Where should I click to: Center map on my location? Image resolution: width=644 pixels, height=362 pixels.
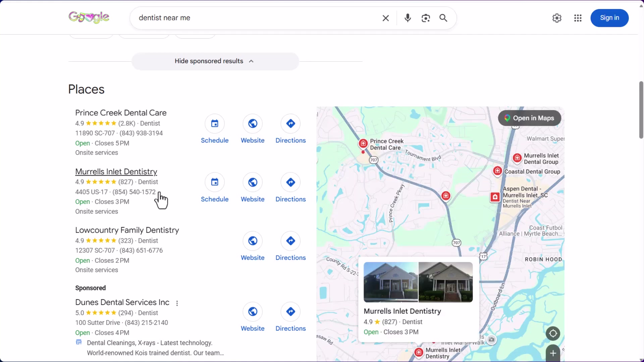(553, 334)
